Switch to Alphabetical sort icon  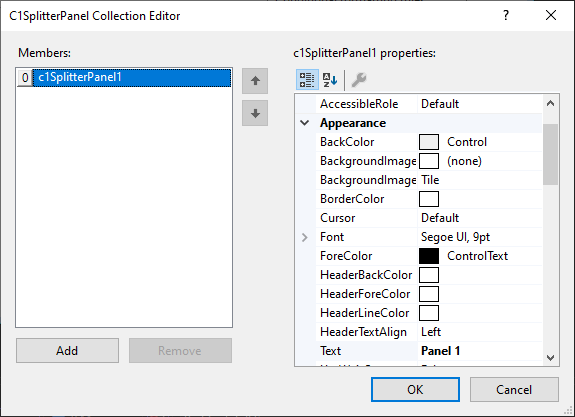[330, 80]
